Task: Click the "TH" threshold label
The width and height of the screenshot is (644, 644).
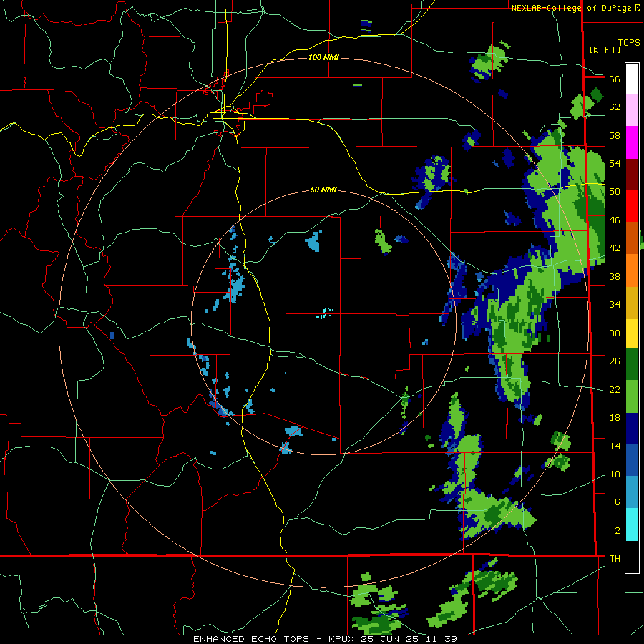Action: pyautogui.click(x=615, y=559)
